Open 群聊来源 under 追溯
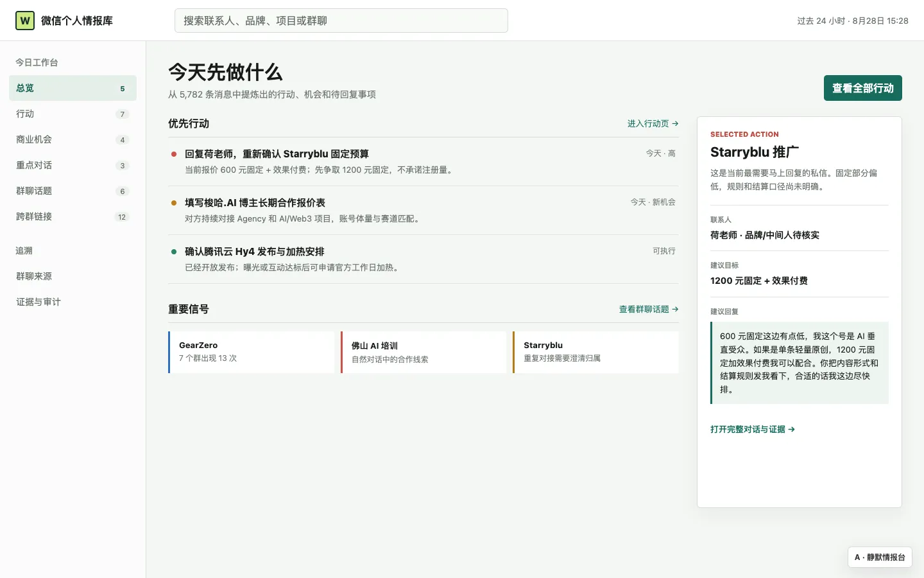The image size is (924, 578). coord(73,276)
